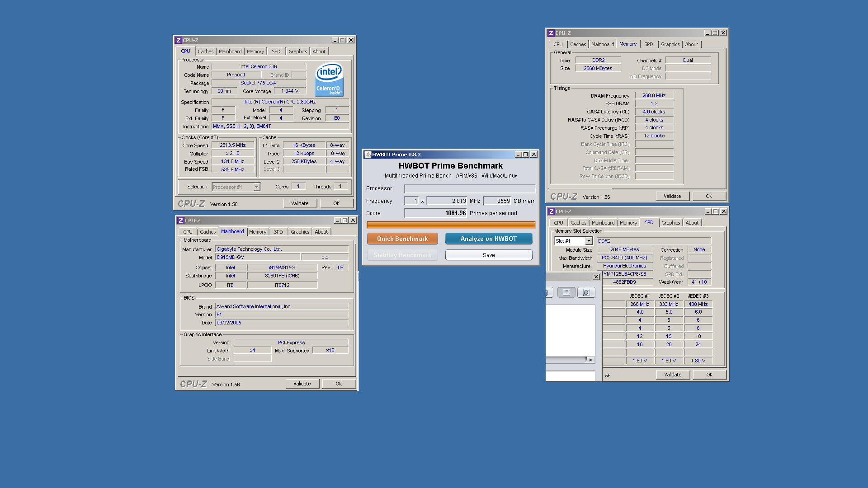Screen dimensions: 868x488
Task: Select CPU tab in Mainboard CPU-Z window
Action: tap(188, 232)
